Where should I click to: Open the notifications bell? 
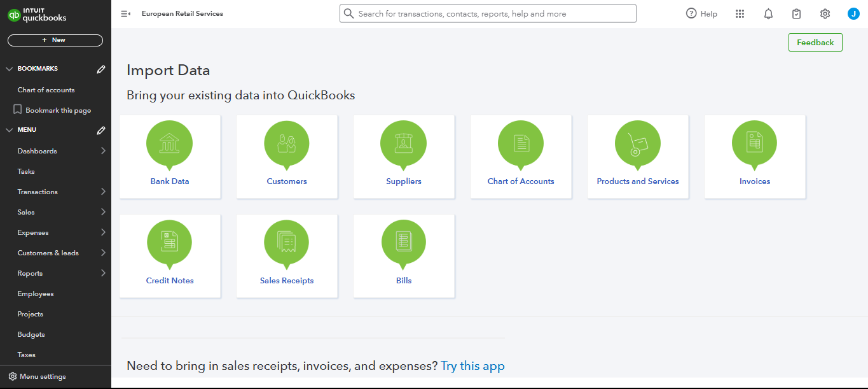[x=768, y=14]
